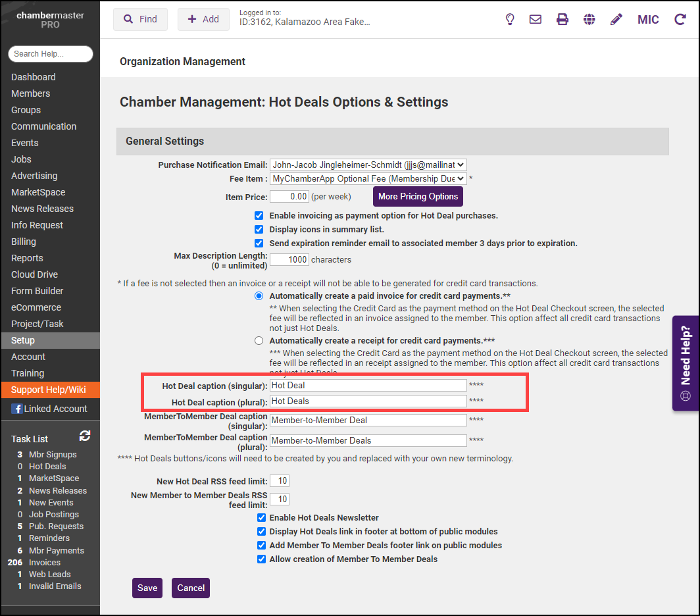Uncheck Display icons in summary list
700x616 pixels.
(x=259, y=230)
